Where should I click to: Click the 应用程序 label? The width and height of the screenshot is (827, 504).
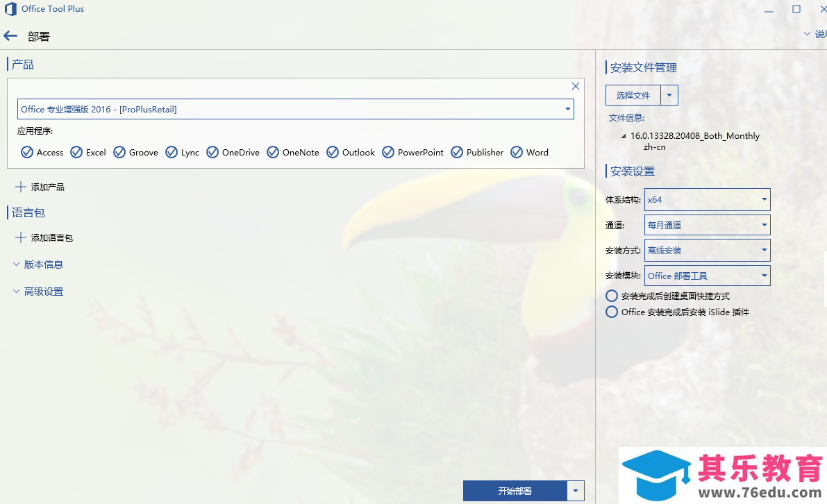point(35,131)
